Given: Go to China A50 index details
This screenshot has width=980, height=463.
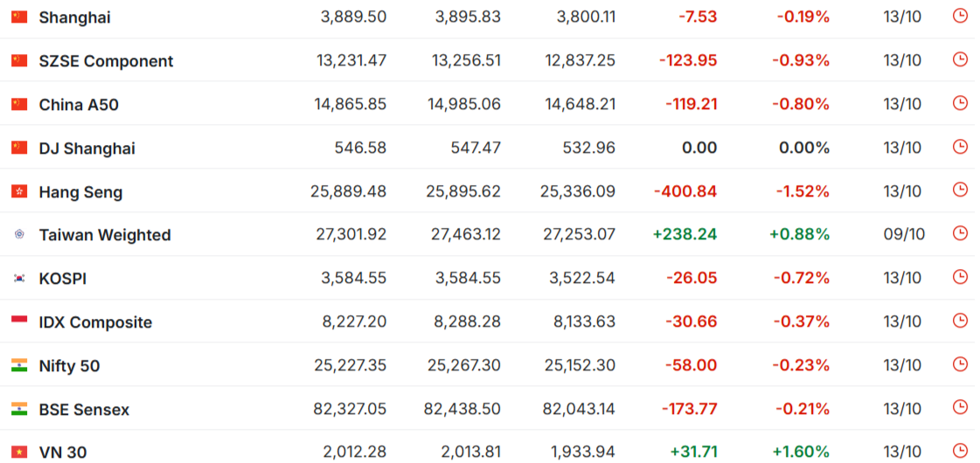Looking at the screenshot, I should point(79,105).
